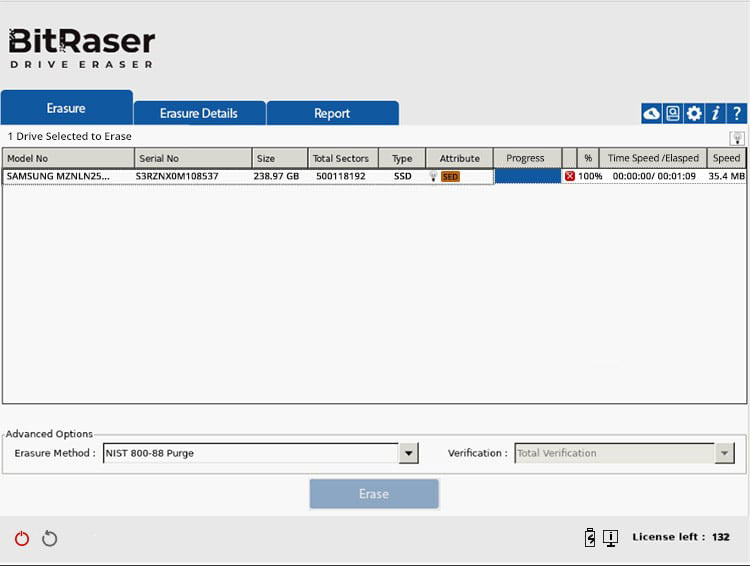750x566 pixels.
Task: Sort by Serial No column header
Action: [193, 158]
